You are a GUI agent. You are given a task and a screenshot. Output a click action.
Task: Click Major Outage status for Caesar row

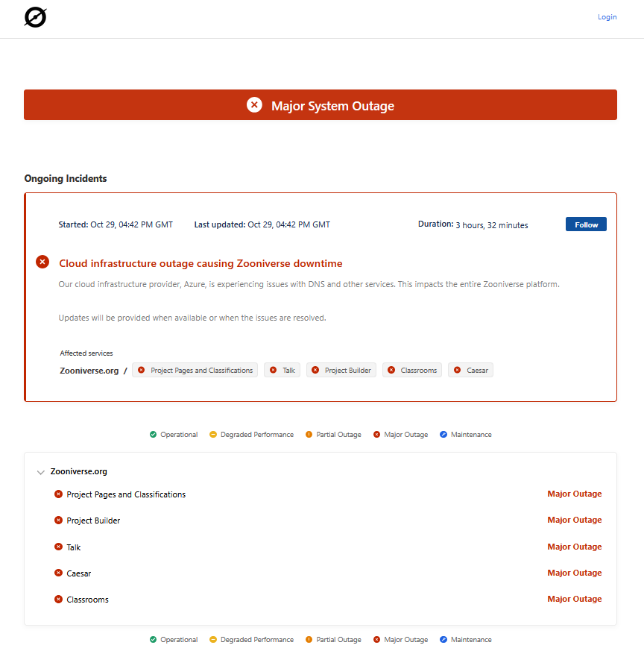[x=574, y=573]
